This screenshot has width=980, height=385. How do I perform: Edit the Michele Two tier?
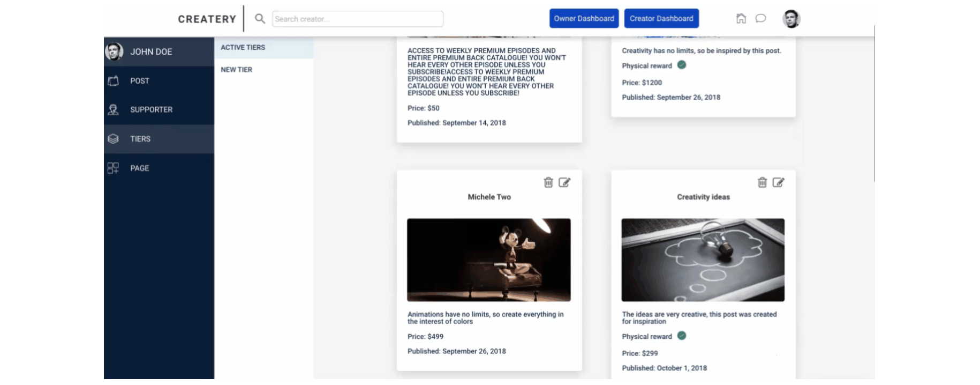[564, 182]
